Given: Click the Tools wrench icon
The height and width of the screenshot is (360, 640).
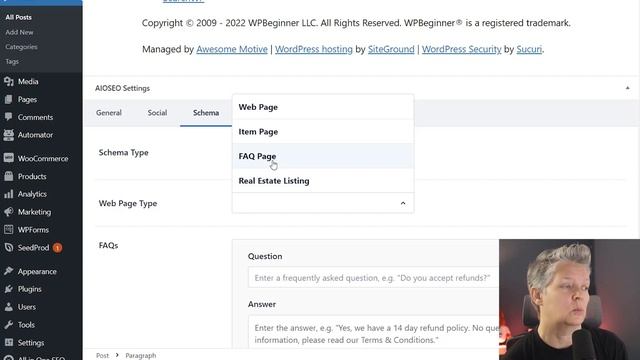Looking at the screenshot, I should point(9,324).
